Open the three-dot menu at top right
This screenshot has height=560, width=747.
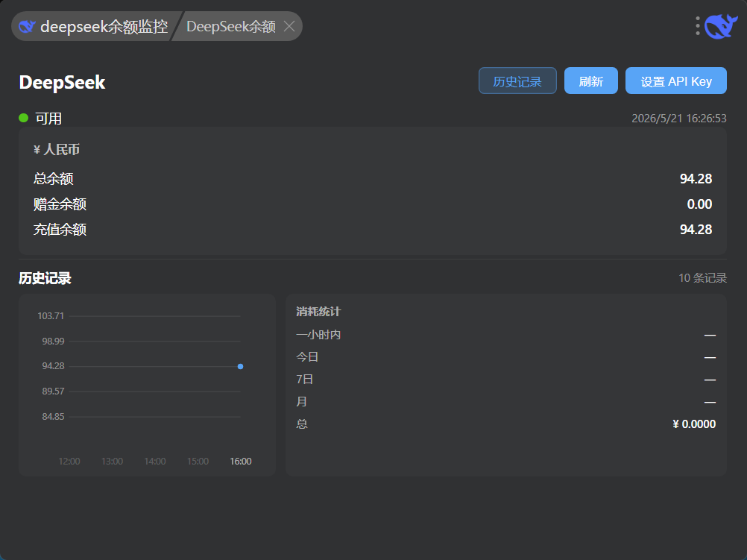click(698, 26)
